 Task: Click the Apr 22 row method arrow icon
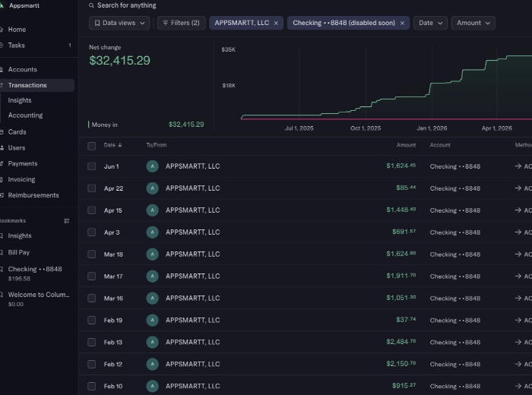click(518, 188)
